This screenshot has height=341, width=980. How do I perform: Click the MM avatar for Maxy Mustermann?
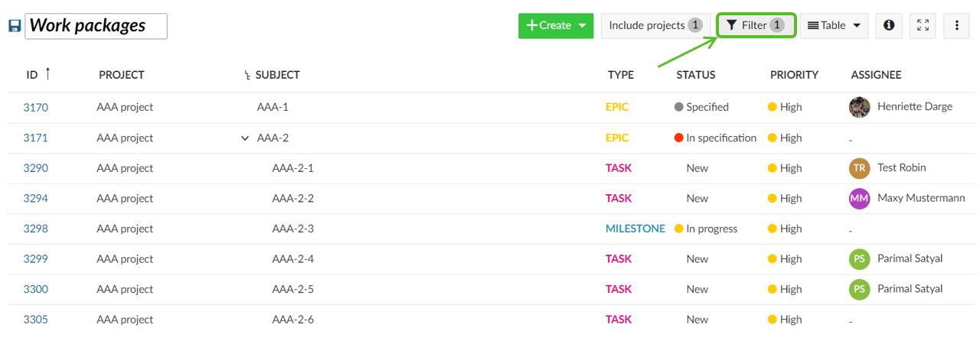859,199
